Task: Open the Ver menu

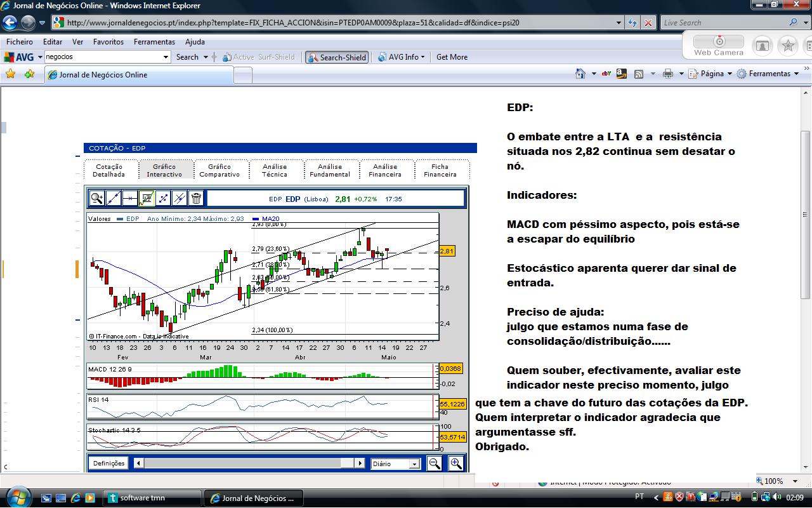Action: pos(77,42)
